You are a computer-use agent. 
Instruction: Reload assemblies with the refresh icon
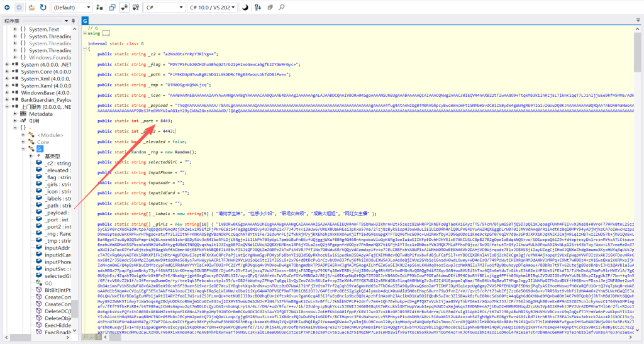point(43,8)
